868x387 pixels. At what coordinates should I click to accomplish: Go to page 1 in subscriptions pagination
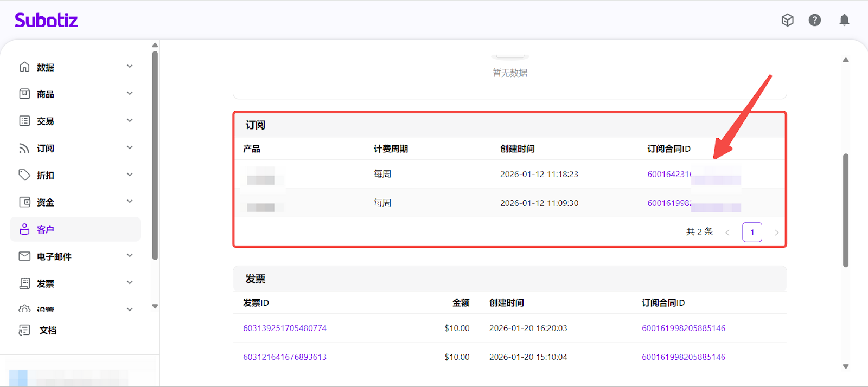(752, 232)
